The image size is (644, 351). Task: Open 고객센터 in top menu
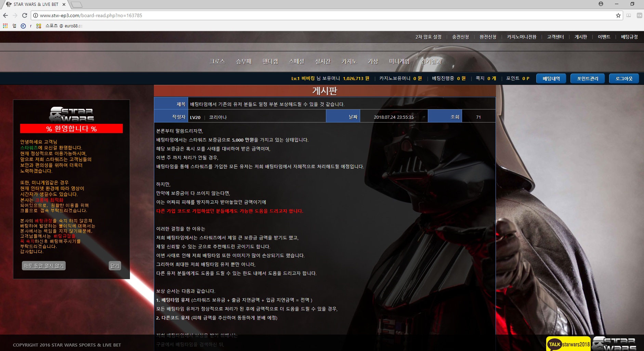[555, 37]
